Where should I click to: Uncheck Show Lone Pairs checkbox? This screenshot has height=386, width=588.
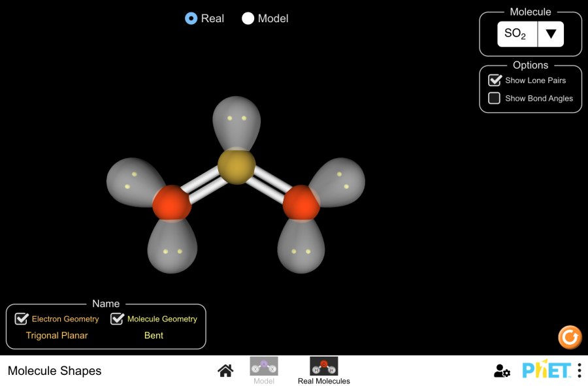point(495,80)
